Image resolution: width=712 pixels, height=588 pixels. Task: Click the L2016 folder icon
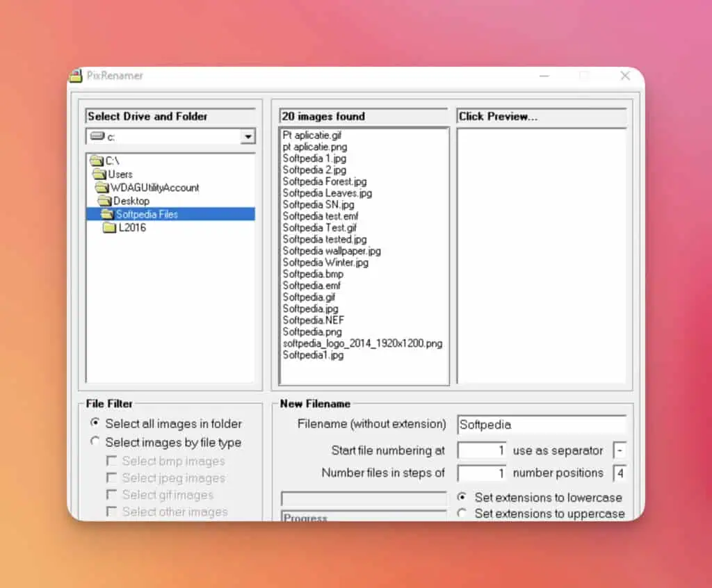(109, 227)
